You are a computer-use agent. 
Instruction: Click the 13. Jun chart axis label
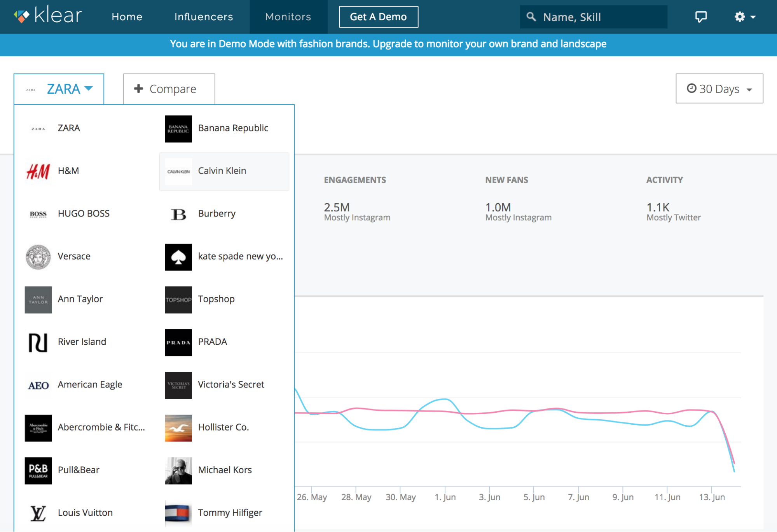pos(712,497)
